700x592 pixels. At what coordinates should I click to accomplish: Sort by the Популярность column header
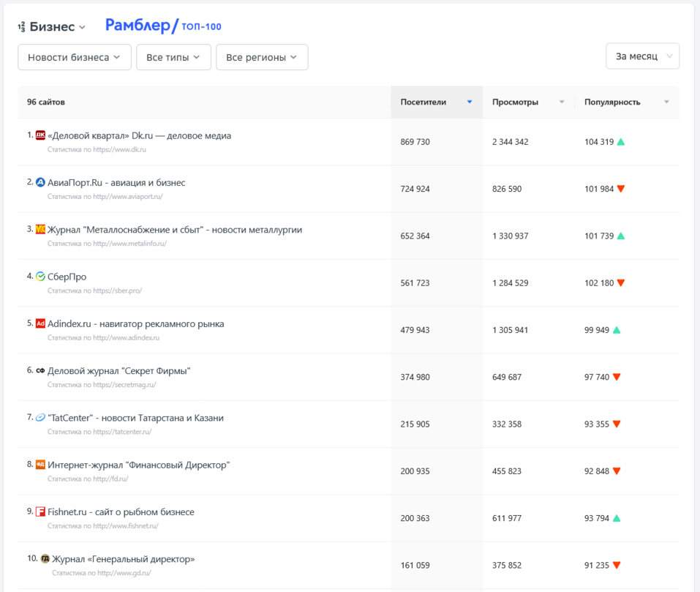[x=625, y=102]
